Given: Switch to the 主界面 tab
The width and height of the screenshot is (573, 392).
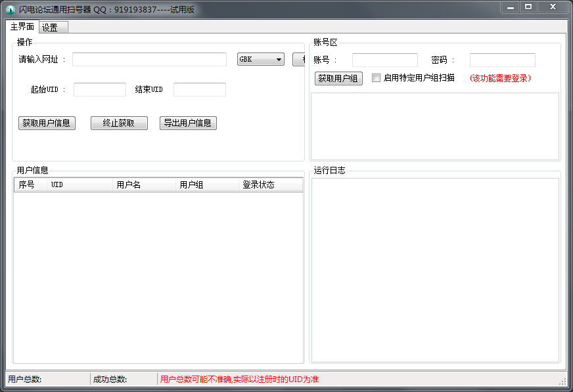Looking at the screenshot, I should (22, 26).
